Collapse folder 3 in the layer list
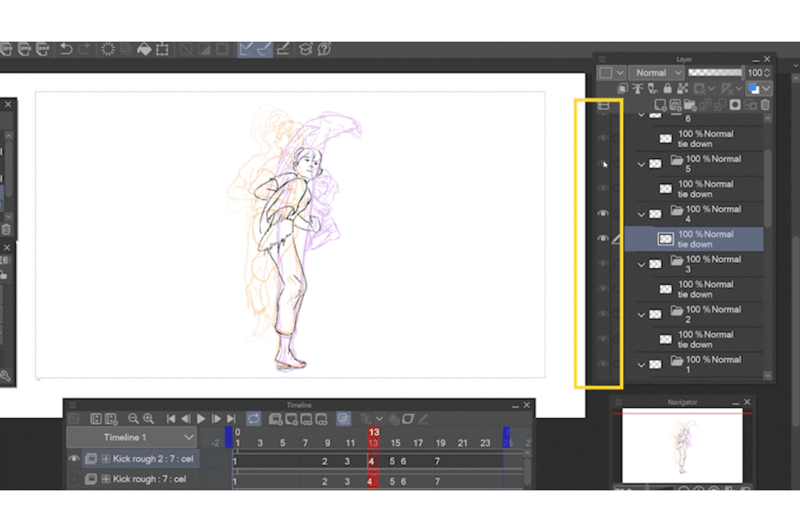Image resolution: width=800 pixels, height=532 pixels. click(x=642, y=265)
